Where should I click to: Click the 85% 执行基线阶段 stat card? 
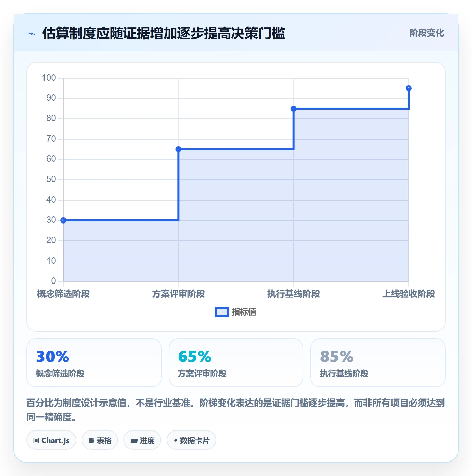(378, 363)
